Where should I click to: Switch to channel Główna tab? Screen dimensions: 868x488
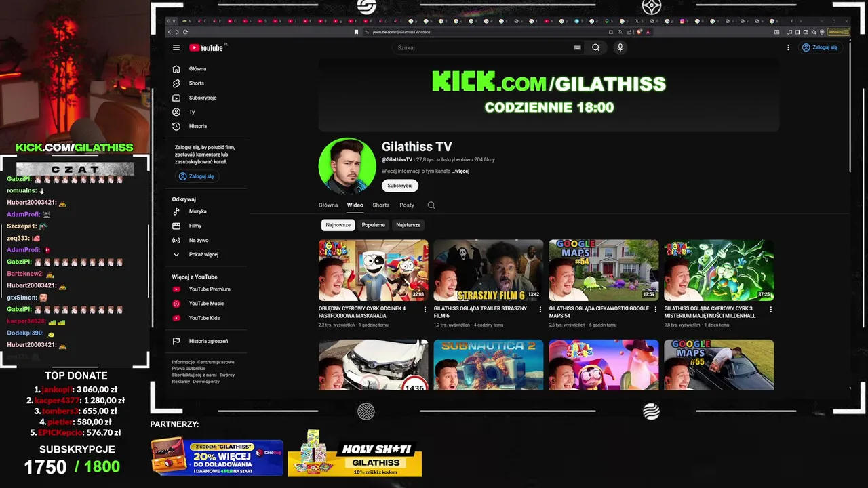click(x=328, y=205)
